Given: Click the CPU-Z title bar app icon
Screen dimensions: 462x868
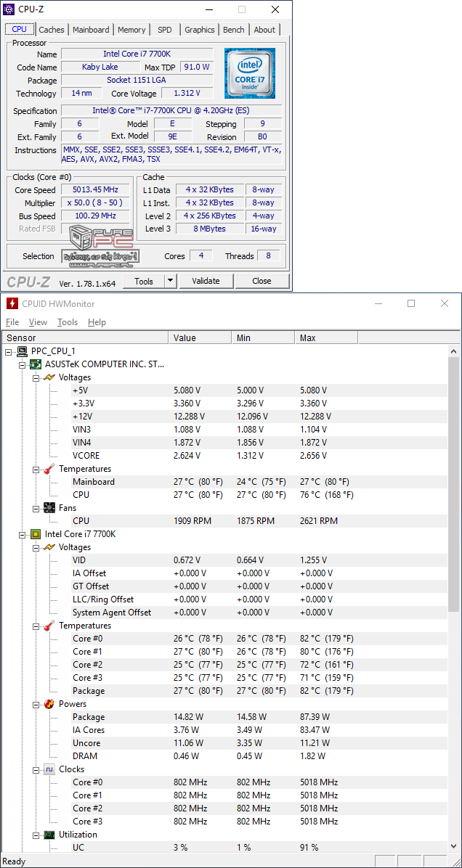Looking at the screenshot, I should point(9,9).
